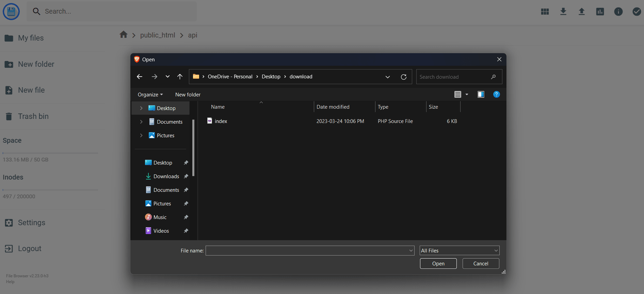Go back in the Open dialog
This screenshot has width=644, height=294.
tap(140, 77)
